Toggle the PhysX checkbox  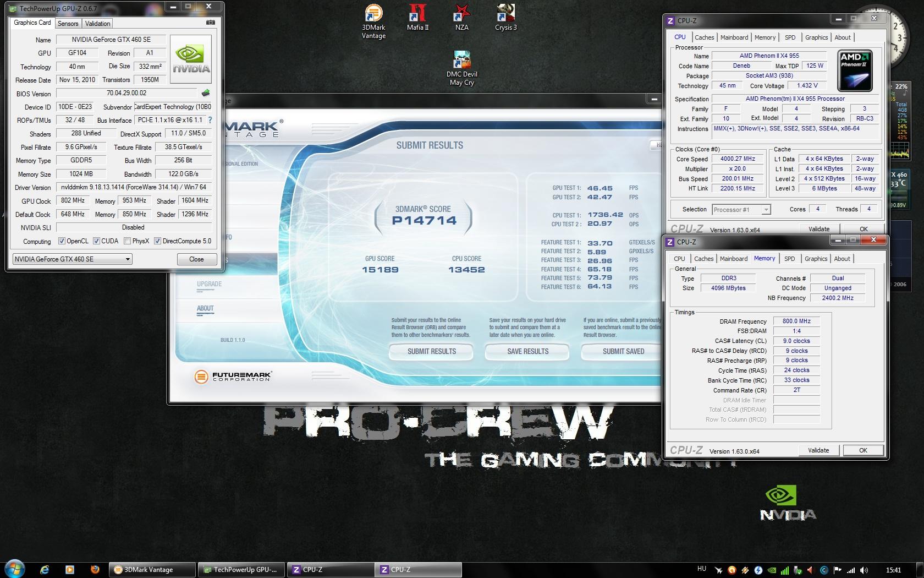click(128, 241)
